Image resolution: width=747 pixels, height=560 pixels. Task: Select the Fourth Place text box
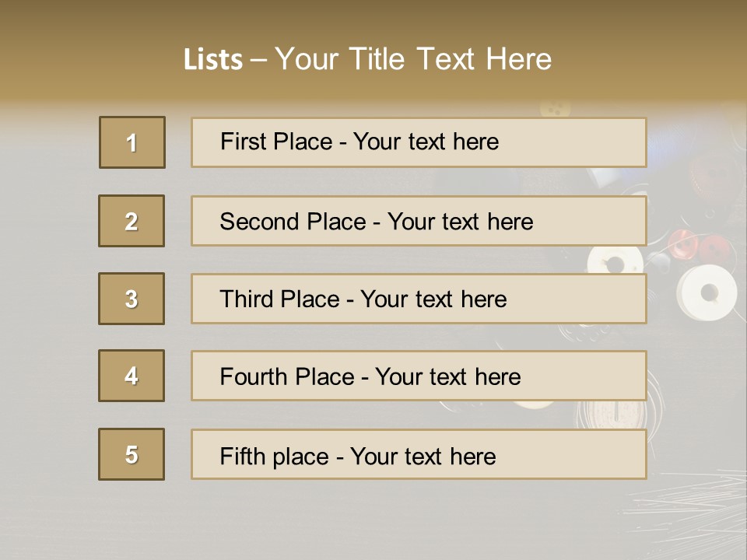pyautogui.click(x=419, y=376)
